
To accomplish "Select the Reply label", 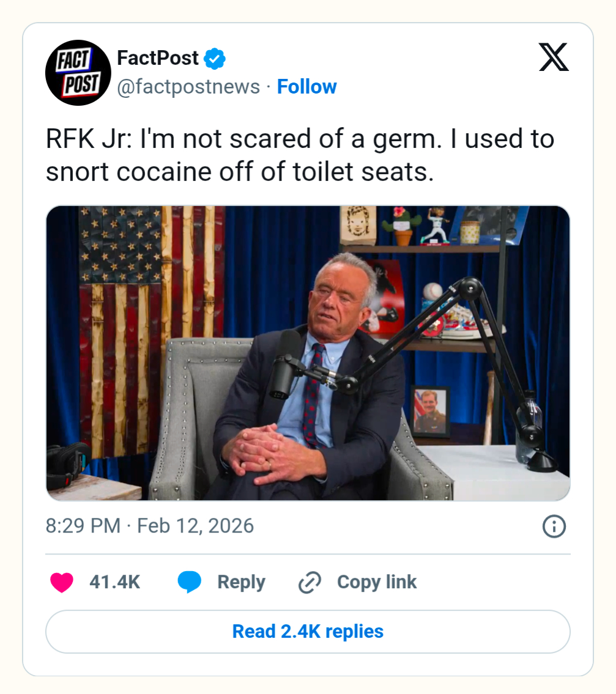I will point(241,582).
